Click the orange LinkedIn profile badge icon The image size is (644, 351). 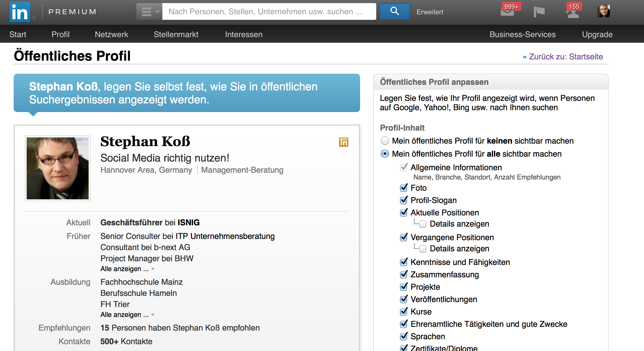(343, 142)
